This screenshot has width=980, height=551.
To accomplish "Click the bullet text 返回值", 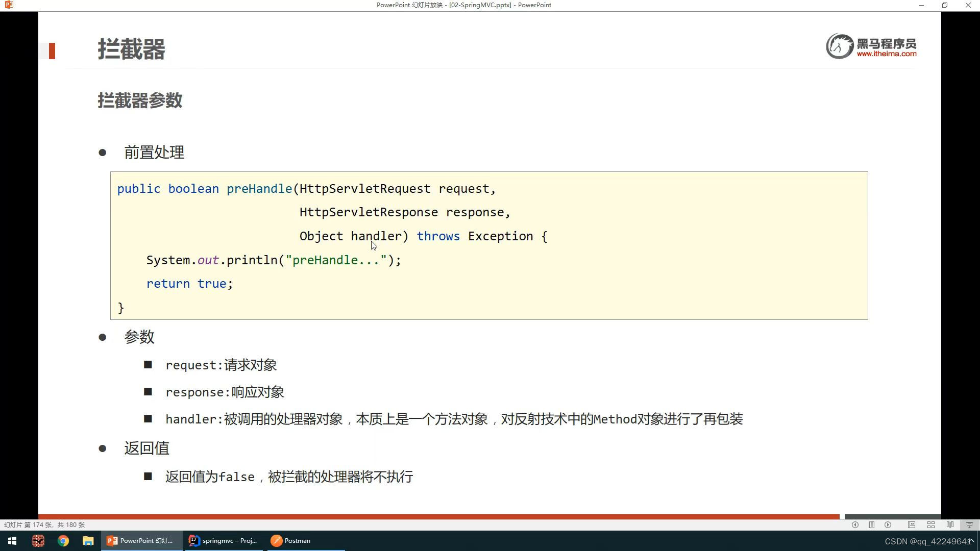I will [x=146, y=448].
